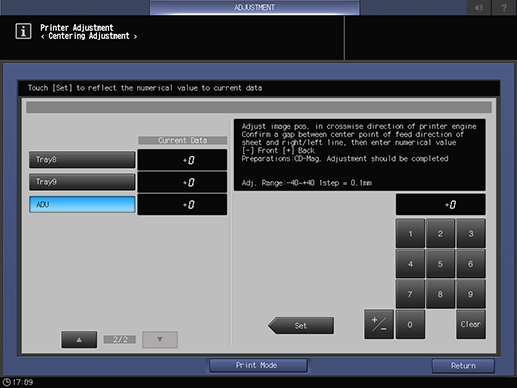
Task: Go to previous page with up arrow
Action: pos(79,340)
